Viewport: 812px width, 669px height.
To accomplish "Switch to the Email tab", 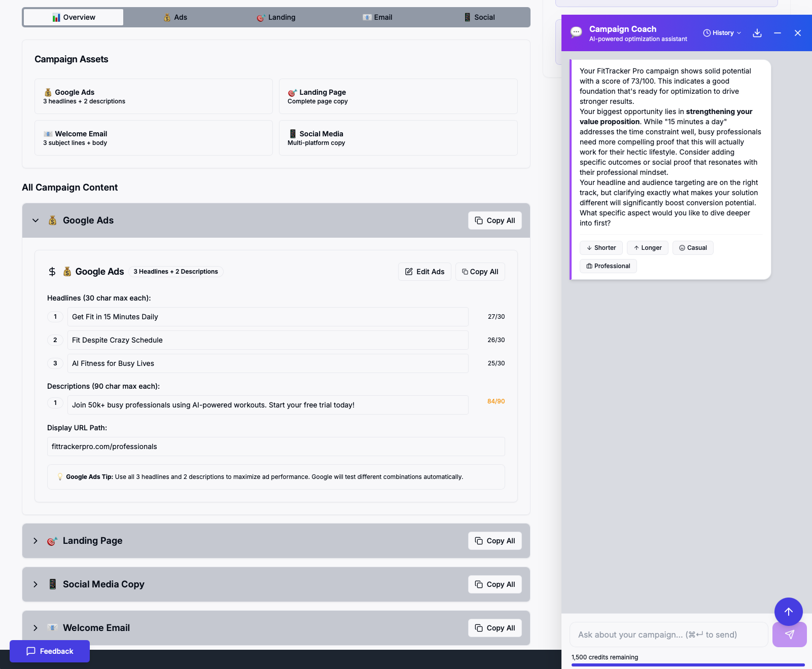I will (377, 17).
